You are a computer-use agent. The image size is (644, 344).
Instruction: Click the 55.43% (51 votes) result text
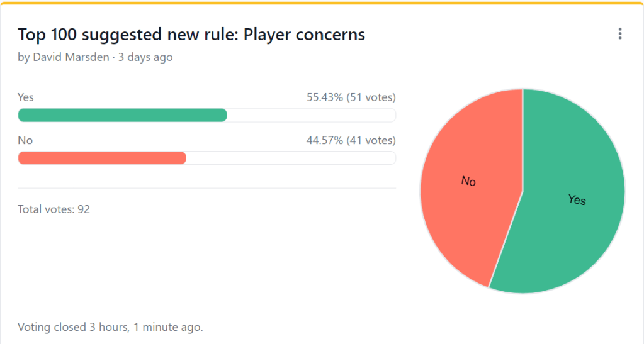point(351,97)
